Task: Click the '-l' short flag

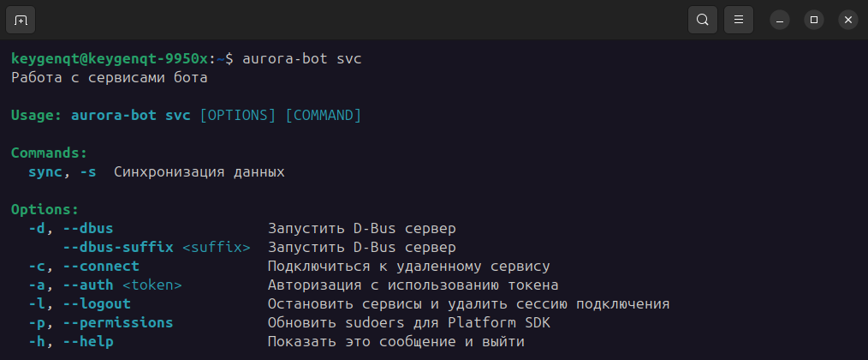Action: click(x=37, y=304)
